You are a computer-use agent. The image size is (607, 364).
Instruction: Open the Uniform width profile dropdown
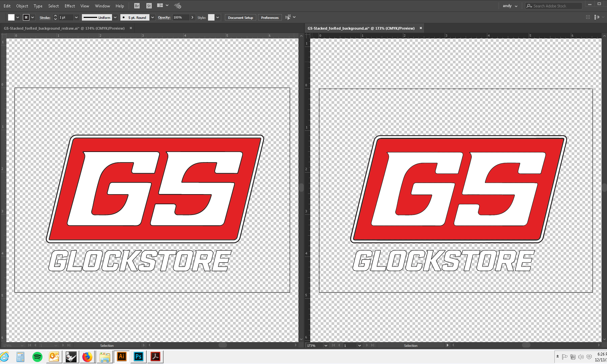(x=115, y=17)
